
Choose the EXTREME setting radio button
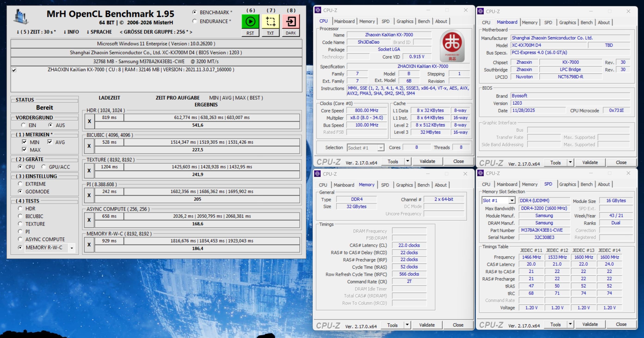click(x=20, y=184)
